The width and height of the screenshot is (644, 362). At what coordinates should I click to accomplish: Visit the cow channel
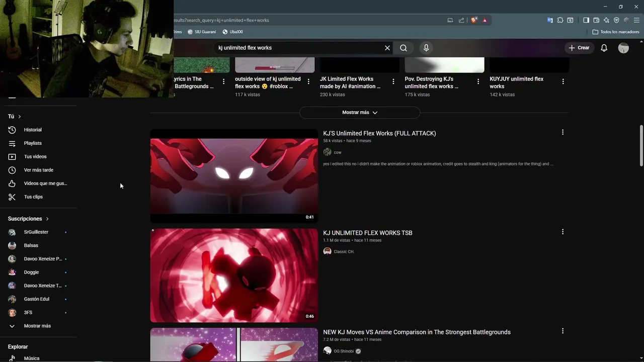[338, 152]
